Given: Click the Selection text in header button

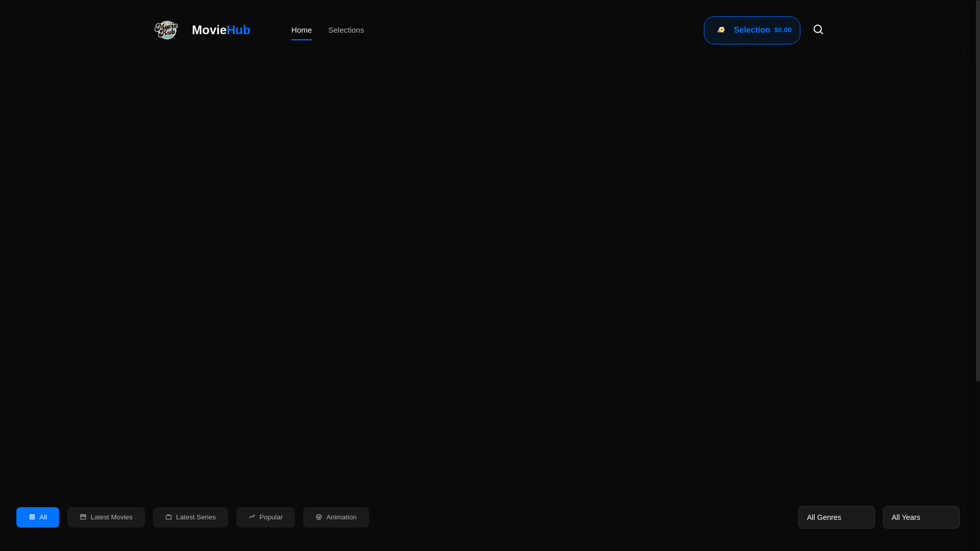Looking at the screenshot, I should 751,30.
